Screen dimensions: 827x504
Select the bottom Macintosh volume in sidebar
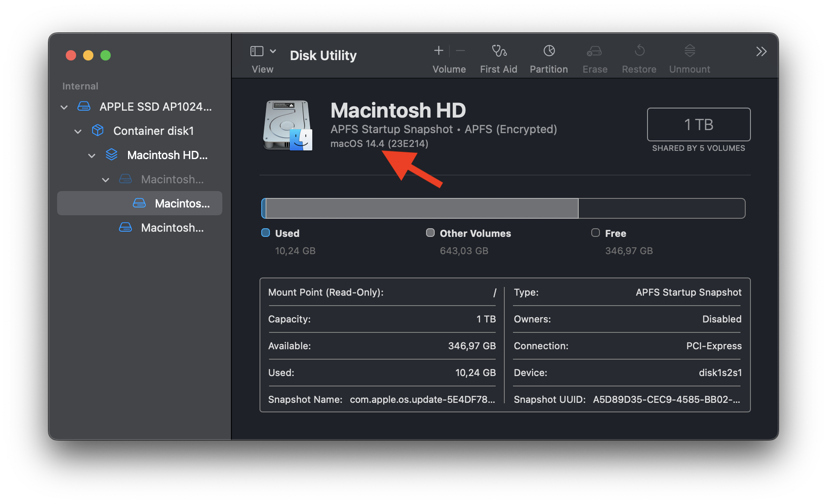coord(172,228)
